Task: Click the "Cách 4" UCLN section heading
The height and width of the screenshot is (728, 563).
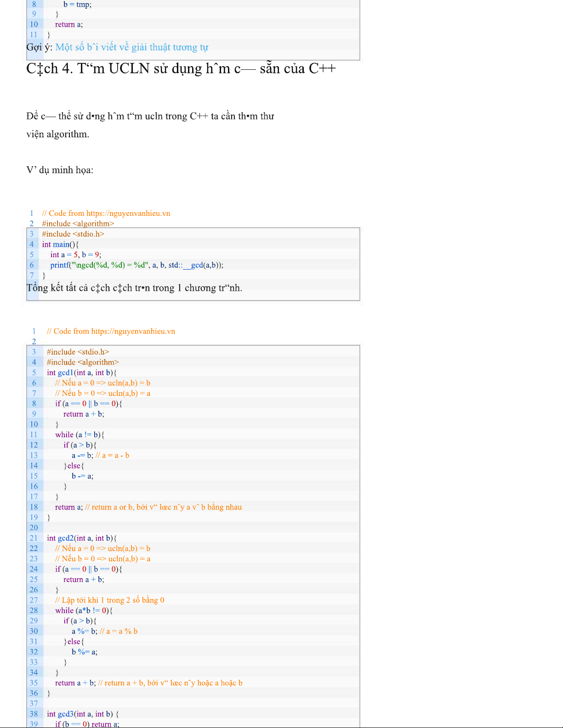Action: pyautogui.click(x=181, y=68)
